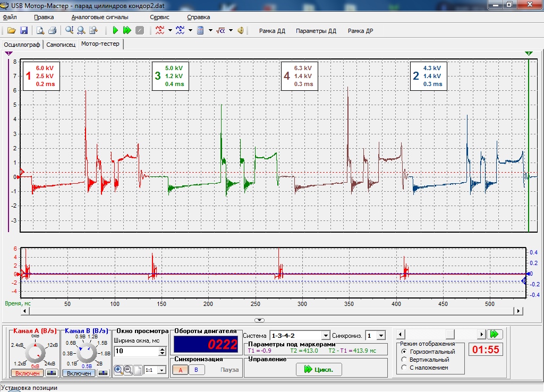Open the Система firing order dropdown
The image size is (544, 392).
326,336
